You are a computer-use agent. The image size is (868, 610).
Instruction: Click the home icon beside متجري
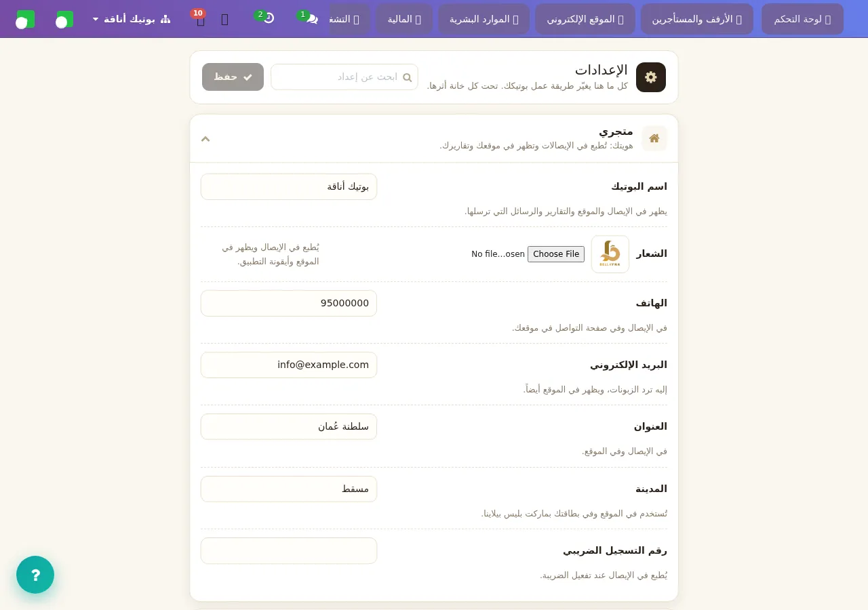tap(654, 138)
